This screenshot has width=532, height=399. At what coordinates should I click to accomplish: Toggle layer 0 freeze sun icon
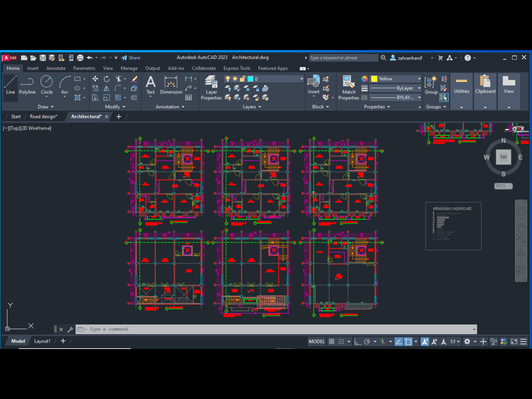(x=235, y=79)
